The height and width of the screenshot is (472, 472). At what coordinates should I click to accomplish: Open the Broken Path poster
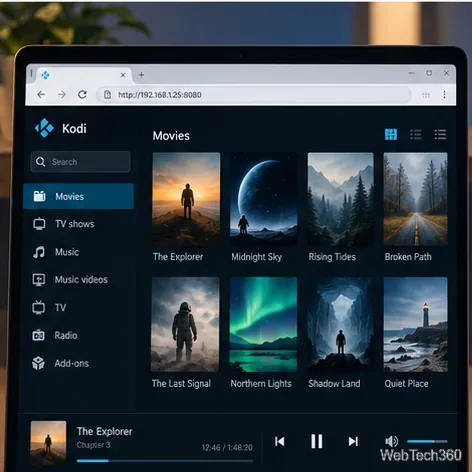(415, 199)
